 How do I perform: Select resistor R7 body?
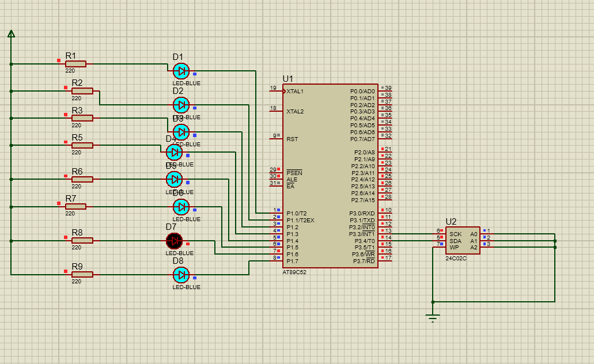76,206
